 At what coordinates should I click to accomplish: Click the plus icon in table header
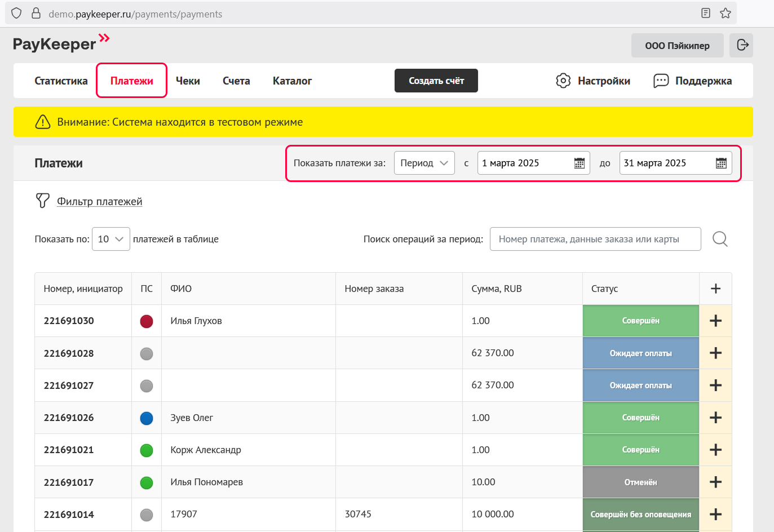tap(716, 289)
